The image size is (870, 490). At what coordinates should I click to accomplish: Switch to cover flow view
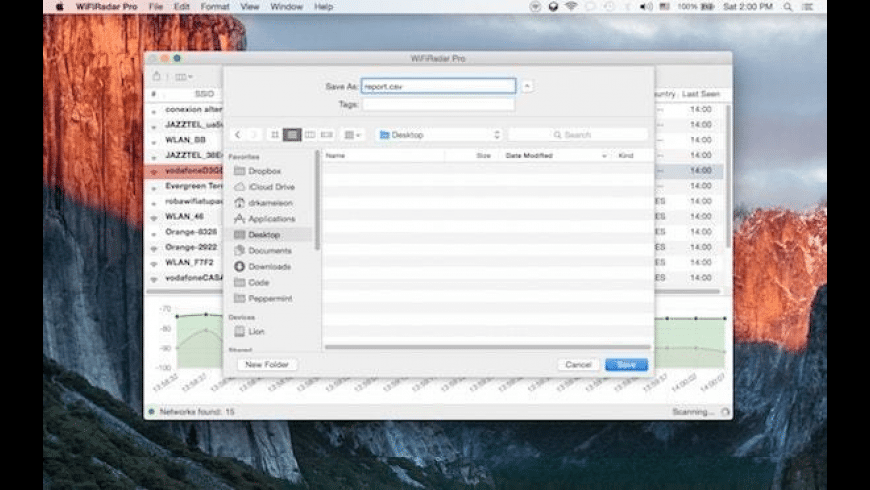click(x=326, y=134)
